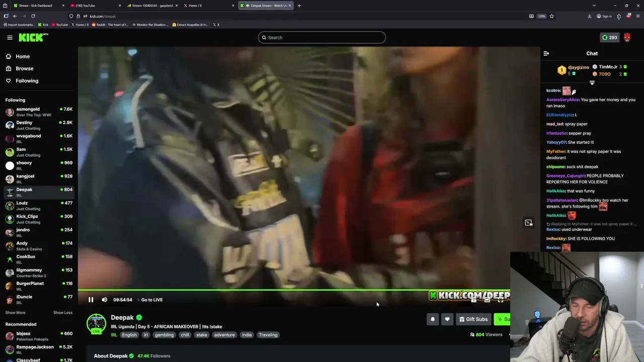The image size is (644, 362).
Task: Collapse the chat panel arrow icon
Action: 546,53
